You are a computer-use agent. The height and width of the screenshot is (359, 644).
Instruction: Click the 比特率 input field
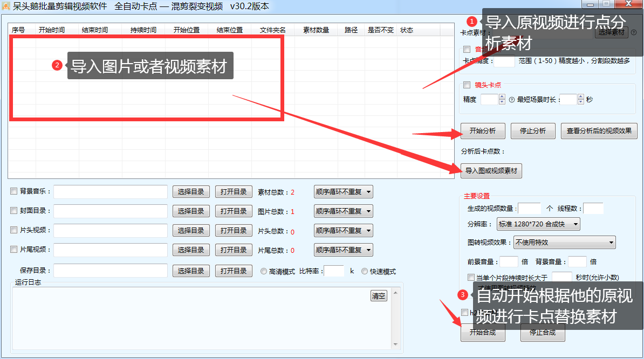coord(334,271)
